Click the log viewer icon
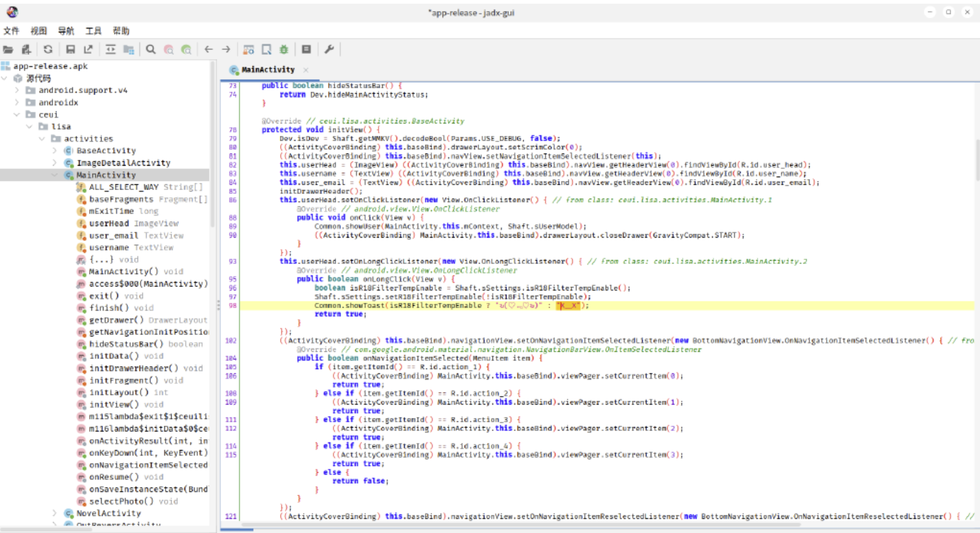Viewport: 980px width, 533px height. click(x=306, y=49)
